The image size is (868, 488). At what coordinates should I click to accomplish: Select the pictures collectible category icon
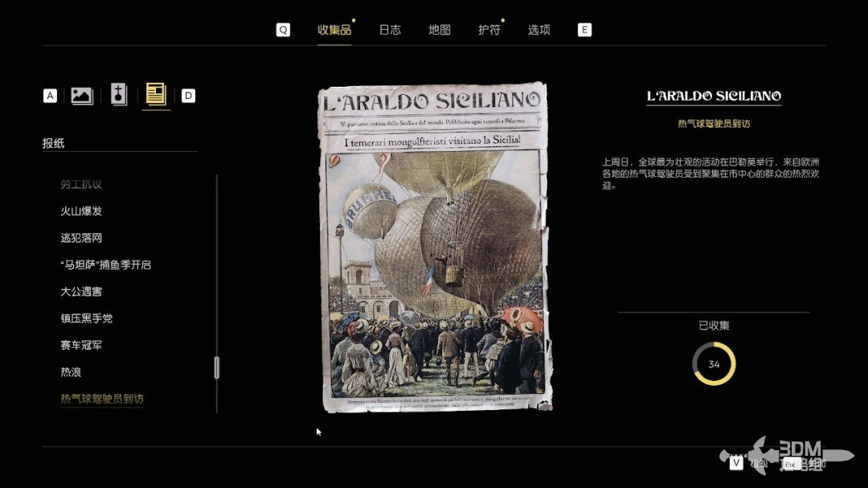pos(82,96)
